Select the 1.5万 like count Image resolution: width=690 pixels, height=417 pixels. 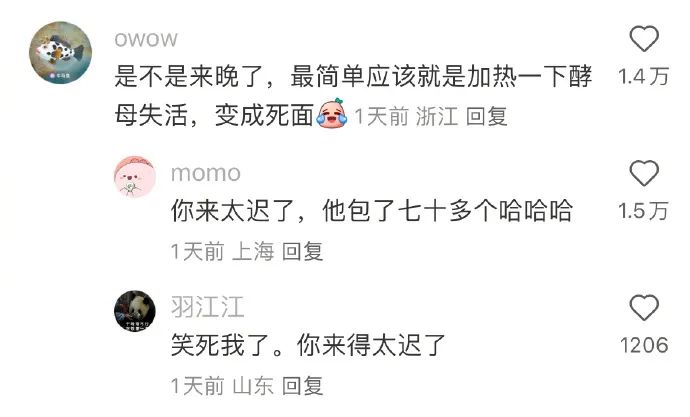point(643,211)
